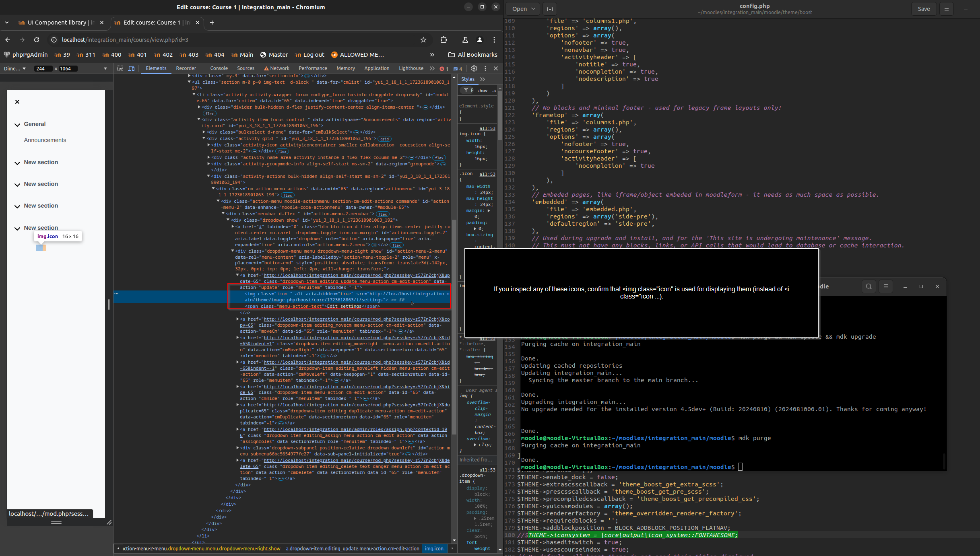Open the tab search dropdown arrow
The image size is (980, 556).
[7, 23]
